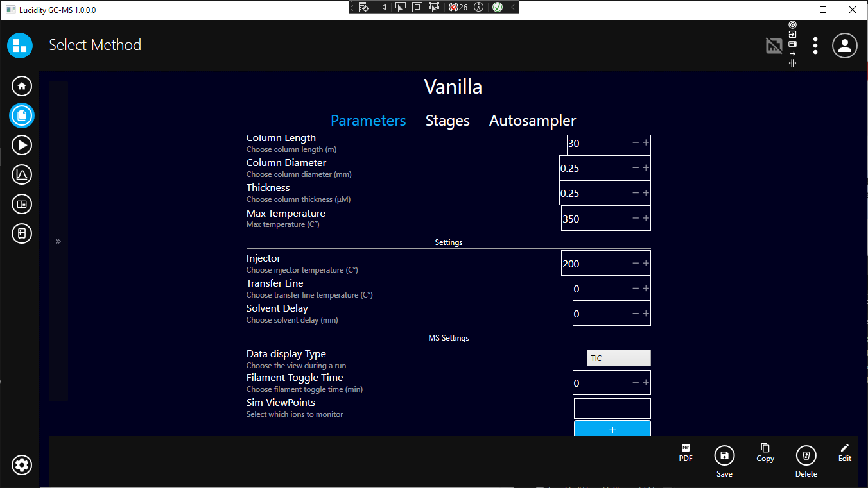Switch to the Autosampler tab

[x=532, y=121]
